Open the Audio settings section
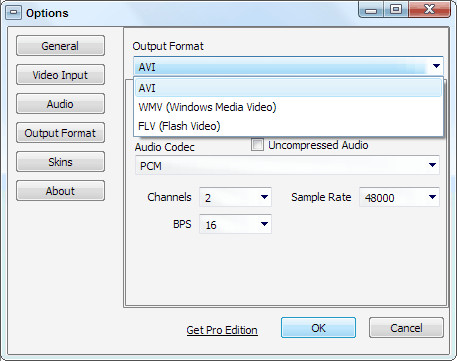 [x=60, y=104]
